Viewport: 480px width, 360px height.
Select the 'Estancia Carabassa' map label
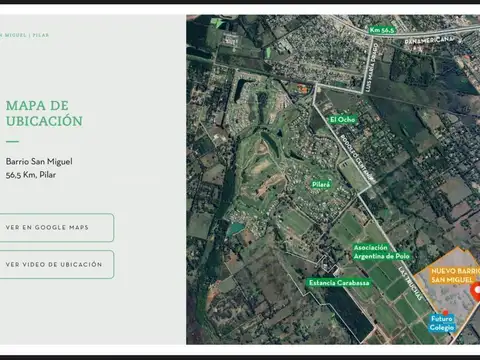(339, 283)
